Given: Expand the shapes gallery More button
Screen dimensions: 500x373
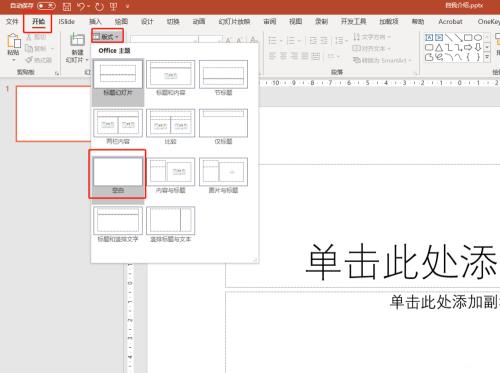Looking at the screenshot, I should [x=487, y=57].
